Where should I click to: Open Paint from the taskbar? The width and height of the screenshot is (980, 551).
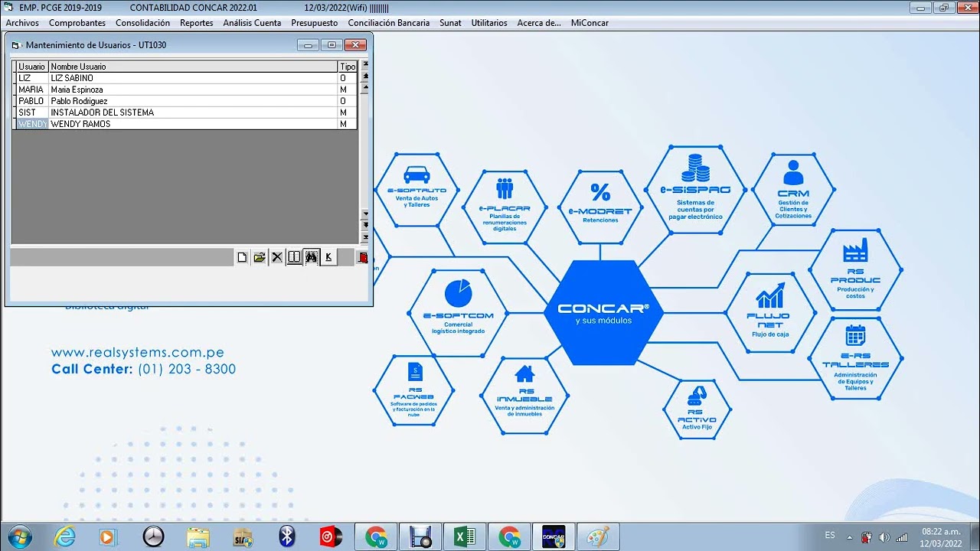coord(597,536)
